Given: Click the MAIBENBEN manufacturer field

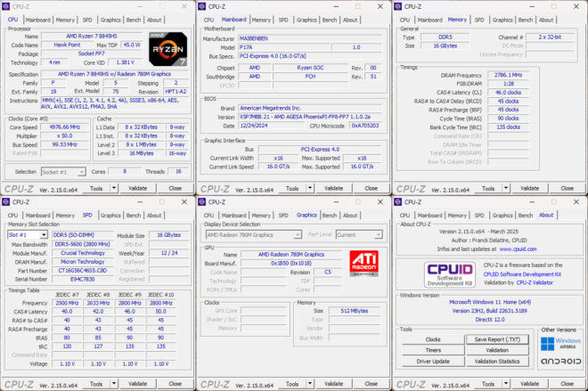Looking at the screenshot, I should (310, 38).
